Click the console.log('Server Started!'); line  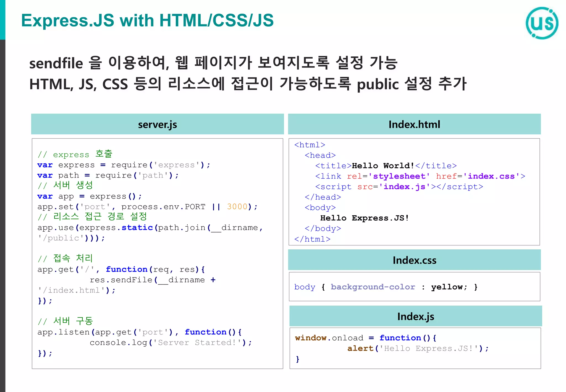pyautogui.click(x=171, y=343)
